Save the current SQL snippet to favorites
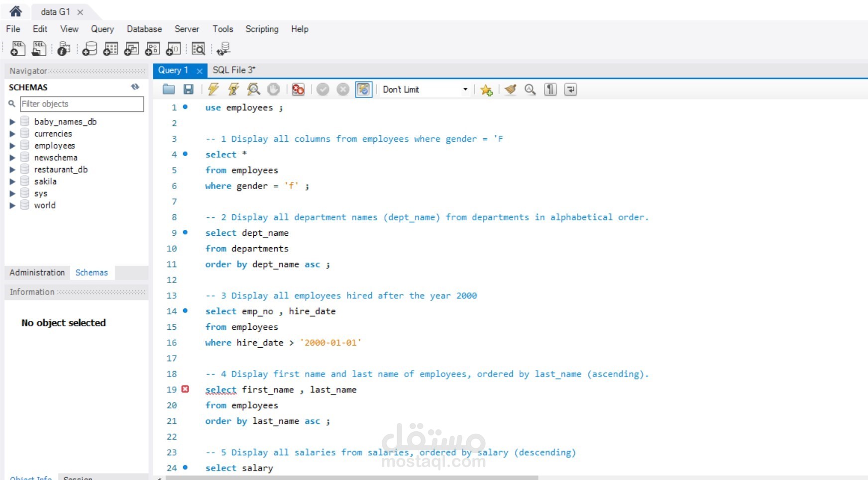Screen dimensions: 868x480 point(487,90)
